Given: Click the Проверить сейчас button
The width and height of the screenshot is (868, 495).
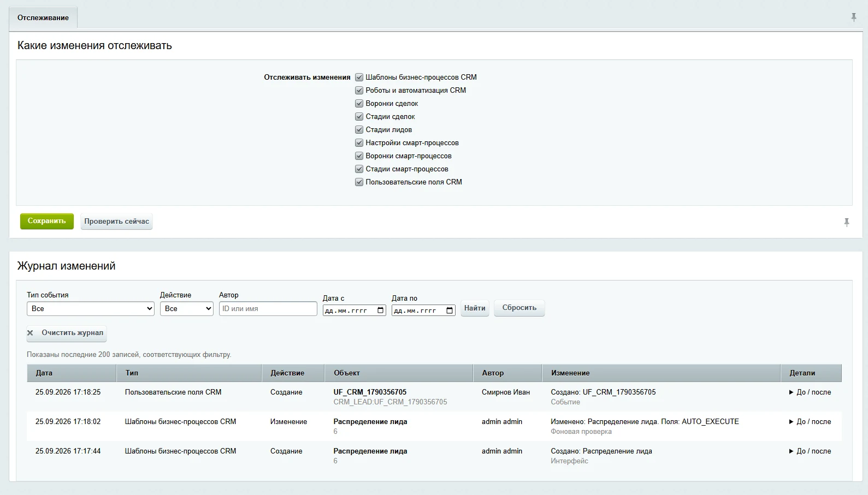Looking at the screenshot, I should coord(116,222).
